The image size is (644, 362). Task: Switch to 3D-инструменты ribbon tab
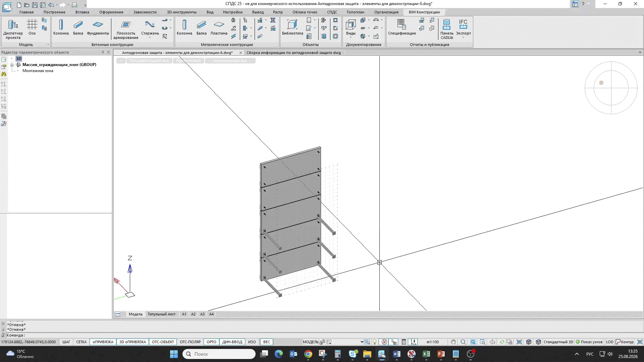pyautogui.click(x=182, y=12)
